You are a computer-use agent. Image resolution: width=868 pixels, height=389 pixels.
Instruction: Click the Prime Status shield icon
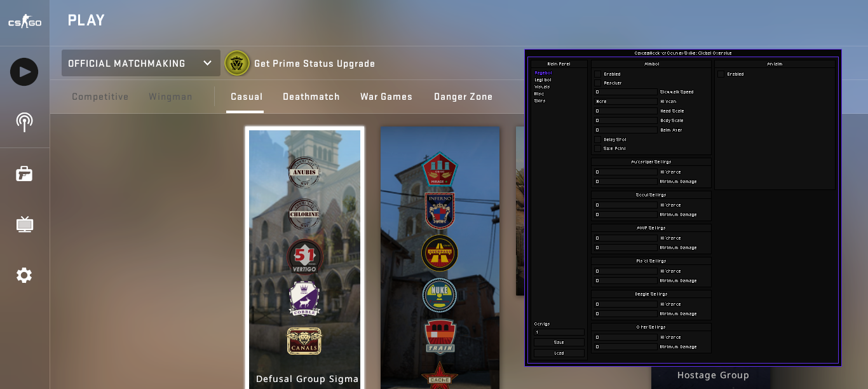[x=237, y=64]
